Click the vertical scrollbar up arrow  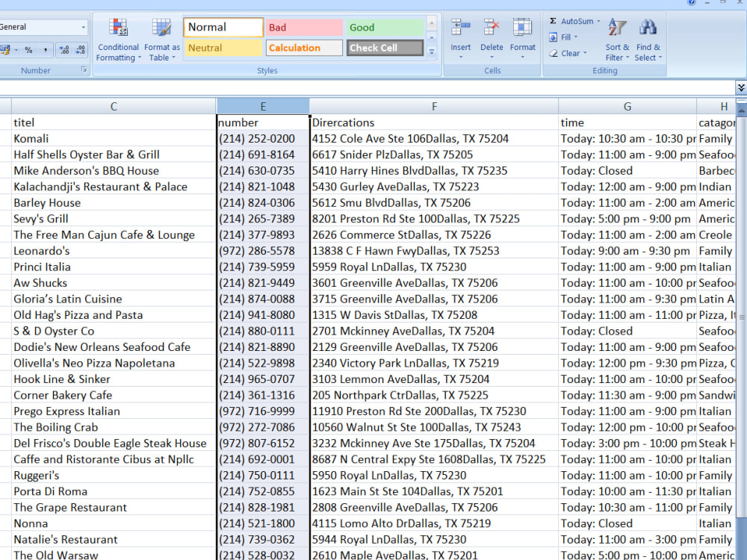(x=741, y=111)
